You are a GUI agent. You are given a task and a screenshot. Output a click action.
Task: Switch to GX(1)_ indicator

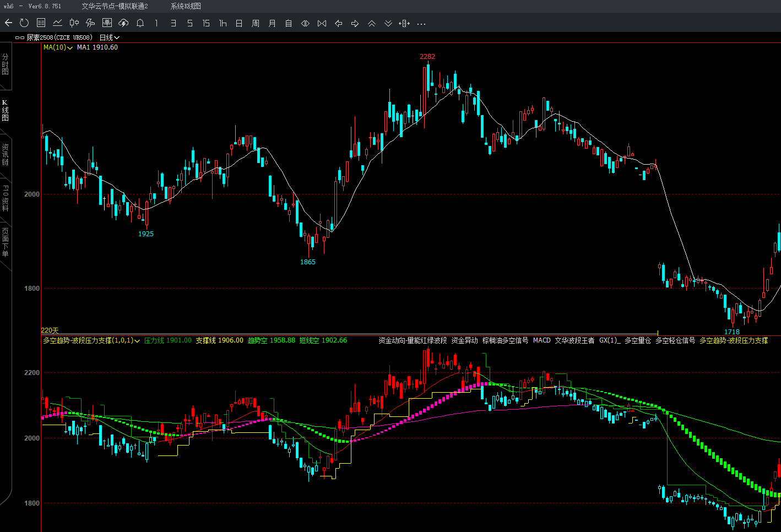[610, 340]
